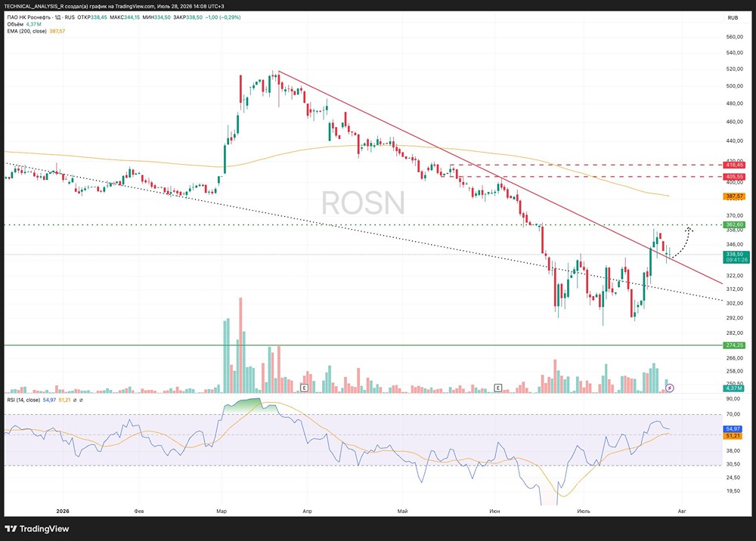Viewport: 756px width, 541px height.
Task: Click the TradingView logo in footer
Action: [x=37, y=528]
